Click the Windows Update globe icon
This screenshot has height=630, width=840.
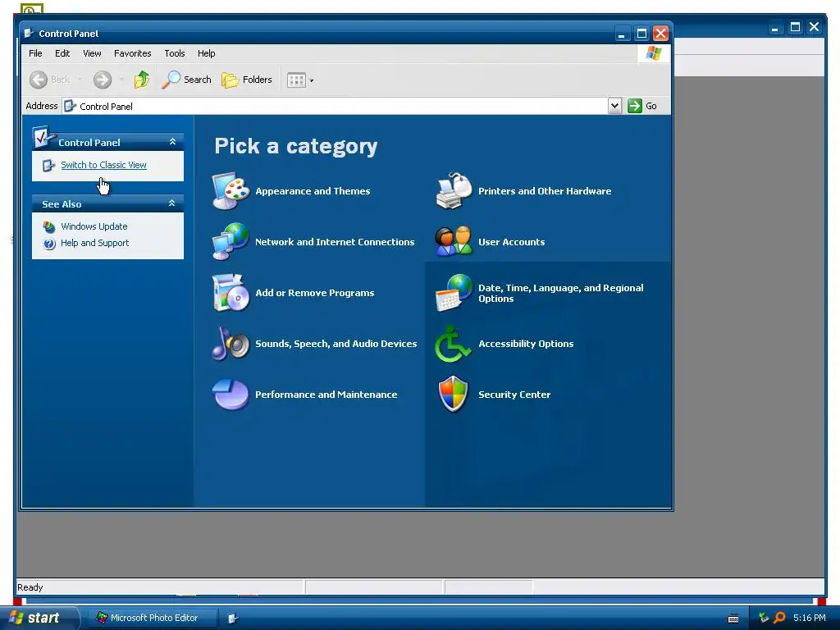48,226
